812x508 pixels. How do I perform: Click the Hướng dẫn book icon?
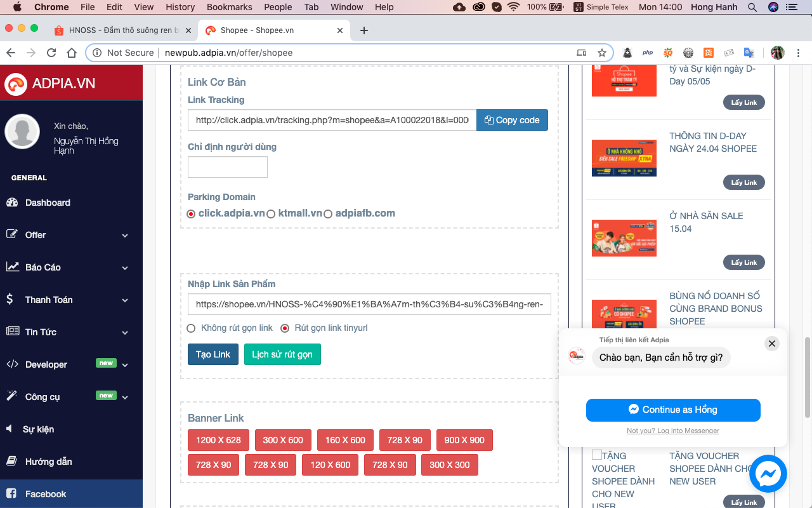(12, 461)
